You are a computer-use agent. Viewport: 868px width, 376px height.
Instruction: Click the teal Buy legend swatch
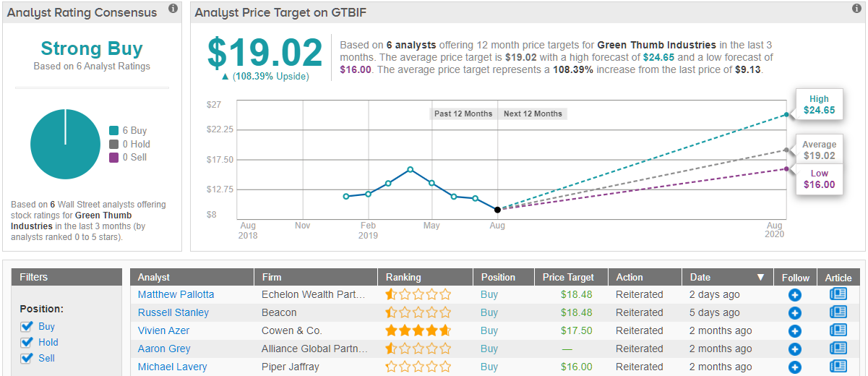113,131
